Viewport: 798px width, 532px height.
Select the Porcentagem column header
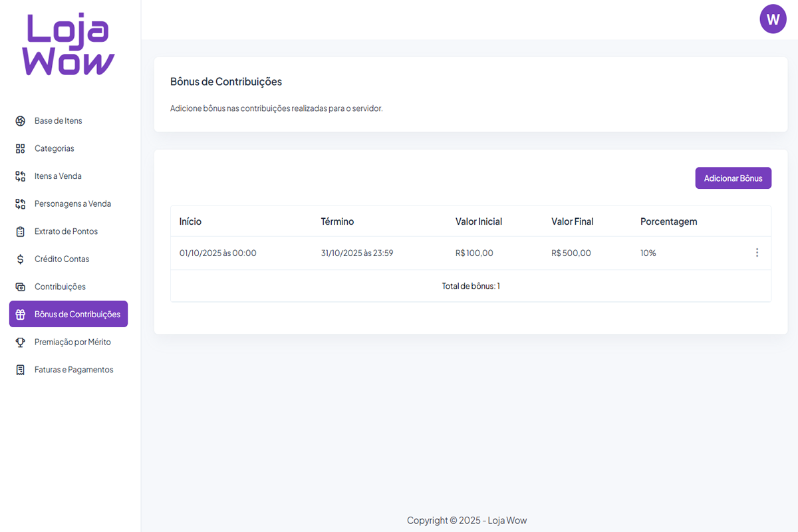668,221
